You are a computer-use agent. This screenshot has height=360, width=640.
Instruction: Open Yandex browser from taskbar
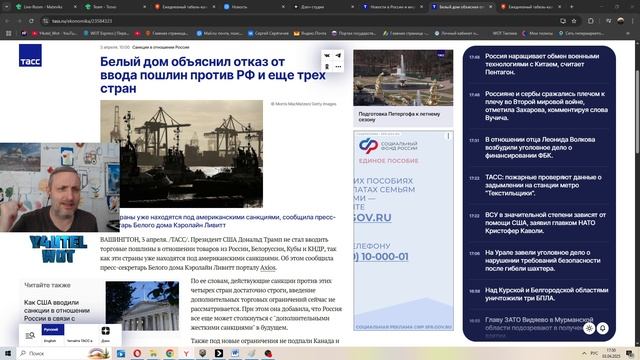tap(186, 353)
